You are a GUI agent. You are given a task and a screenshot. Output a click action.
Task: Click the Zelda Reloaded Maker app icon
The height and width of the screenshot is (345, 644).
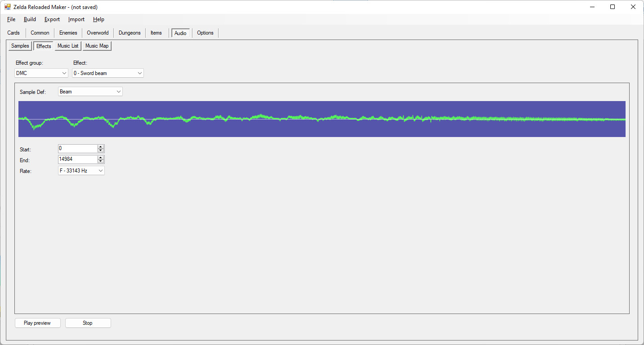(x=8, y=7)
